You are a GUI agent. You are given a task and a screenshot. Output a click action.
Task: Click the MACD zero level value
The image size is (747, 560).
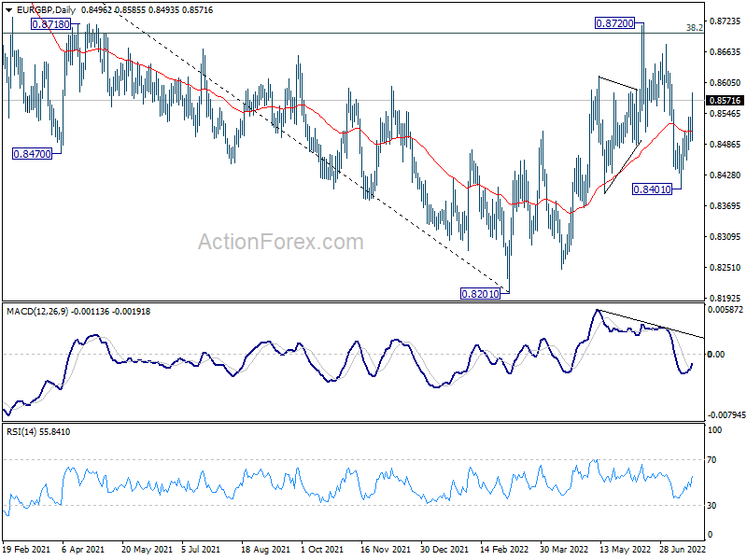tap(716, 355)
